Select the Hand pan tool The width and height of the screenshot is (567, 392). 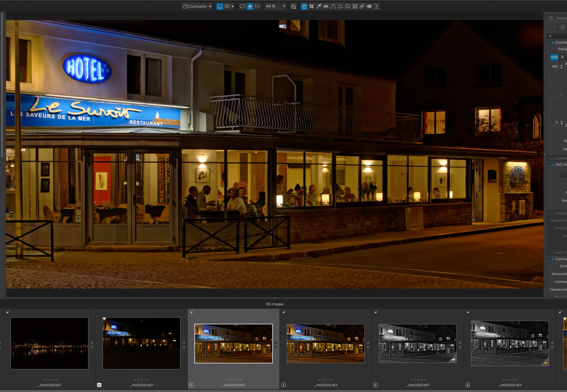304,6
